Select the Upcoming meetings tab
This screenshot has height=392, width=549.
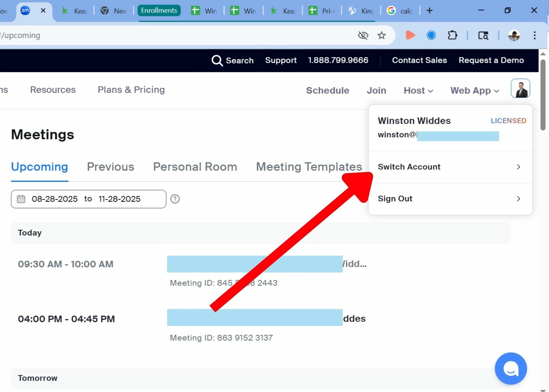pyautogui.click(x=40, y=167)
